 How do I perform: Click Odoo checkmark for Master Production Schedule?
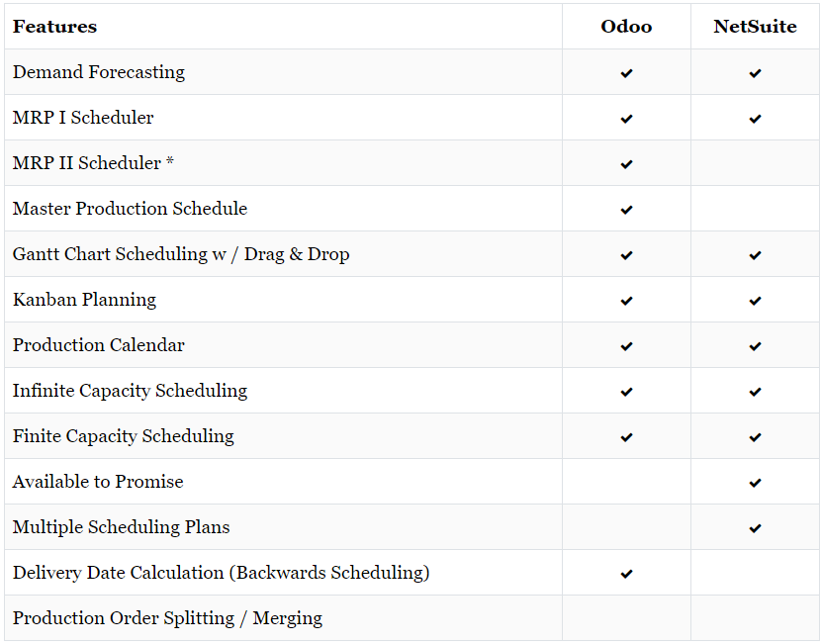[626, 210]
